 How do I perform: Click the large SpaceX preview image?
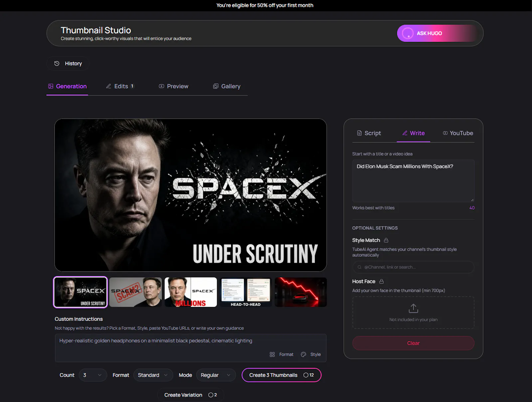[x=191, y=195]
